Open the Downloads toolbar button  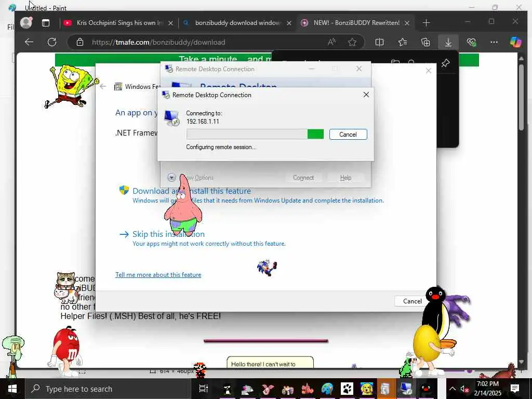tap(448, 42)
